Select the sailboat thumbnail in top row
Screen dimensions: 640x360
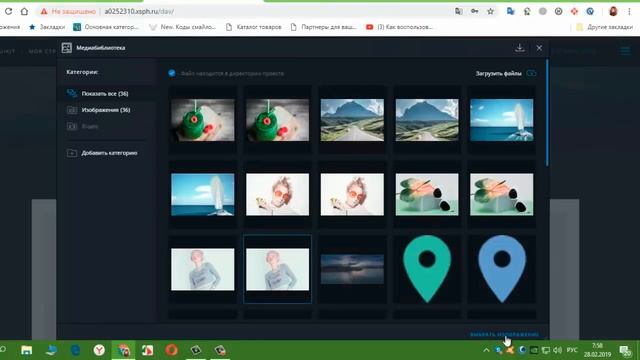pyautogui.click(x=502, y=120)
